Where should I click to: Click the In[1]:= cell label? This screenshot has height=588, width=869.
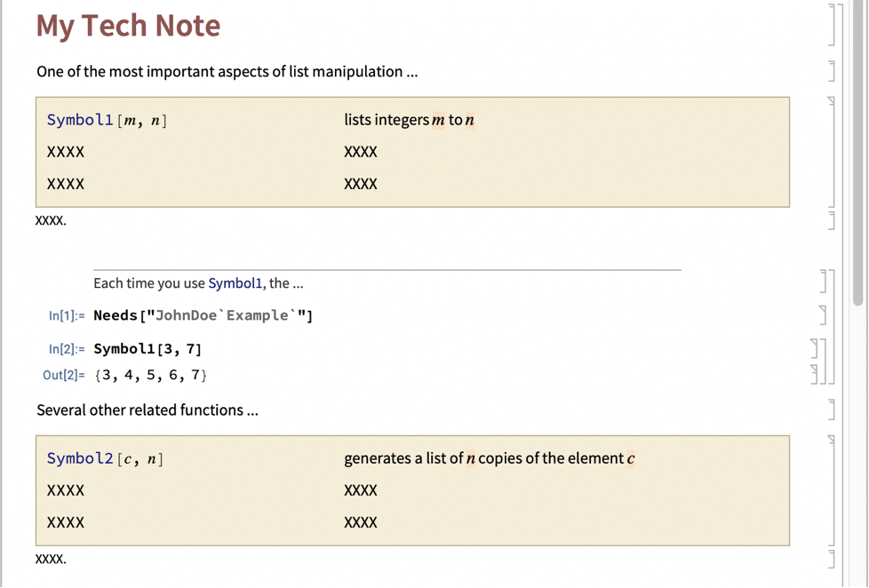(67, 315)
